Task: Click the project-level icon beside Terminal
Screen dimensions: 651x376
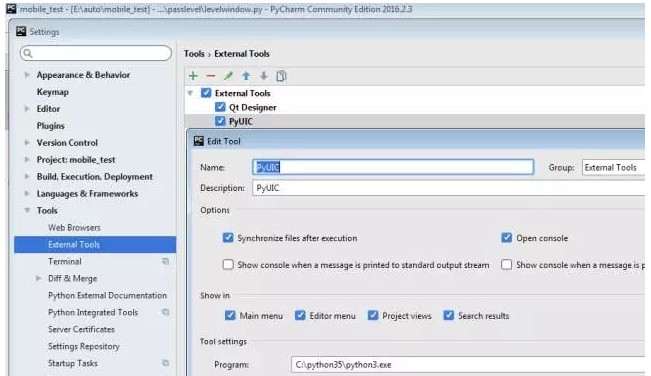Action: (x=165, y=261)
